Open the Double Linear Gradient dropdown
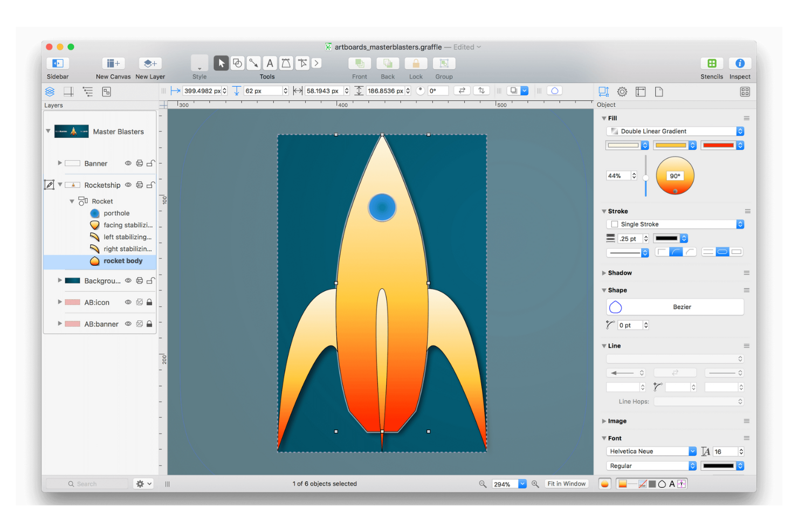Image resolution: width=798 pixels, height=532 pixels. pos(675,131)
